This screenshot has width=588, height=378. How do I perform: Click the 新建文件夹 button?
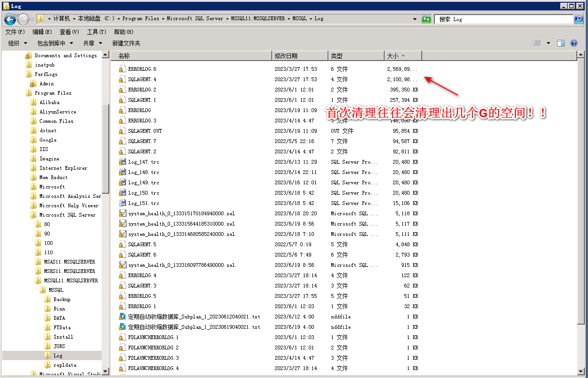click(x=126, y=43)
